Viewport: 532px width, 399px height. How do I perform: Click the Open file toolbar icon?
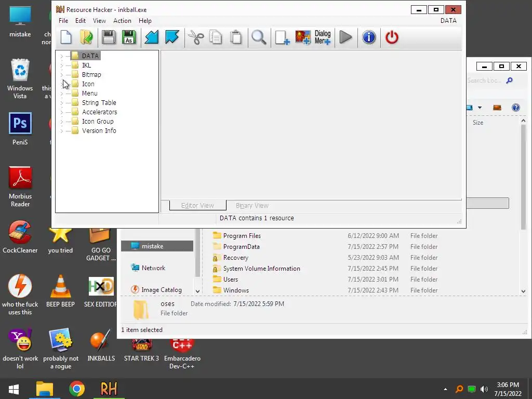(x=87, y=37)
